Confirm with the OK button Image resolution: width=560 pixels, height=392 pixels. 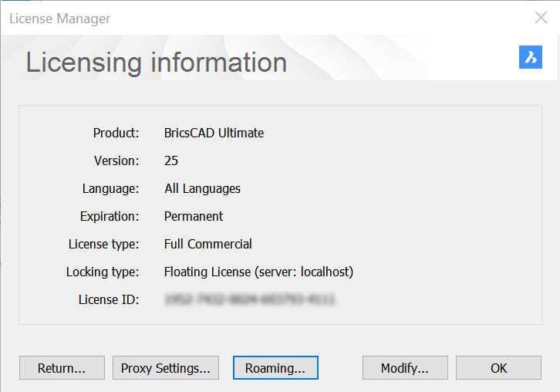pos(498,368)
